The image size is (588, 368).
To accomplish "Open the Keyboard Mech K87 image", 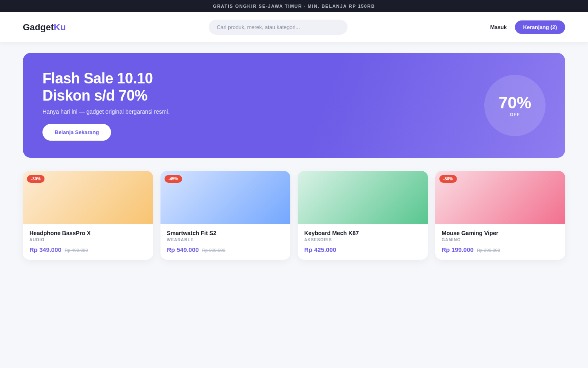I will pyautogui.click(x=363, y=197).
